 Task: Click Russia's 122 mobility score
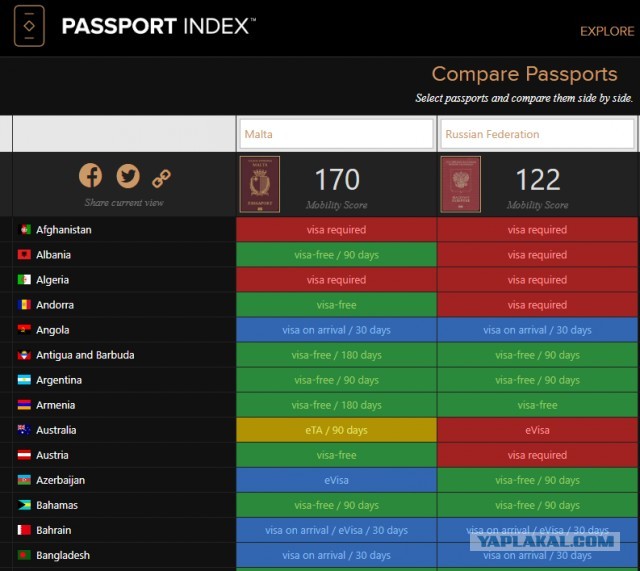[538, 180]
